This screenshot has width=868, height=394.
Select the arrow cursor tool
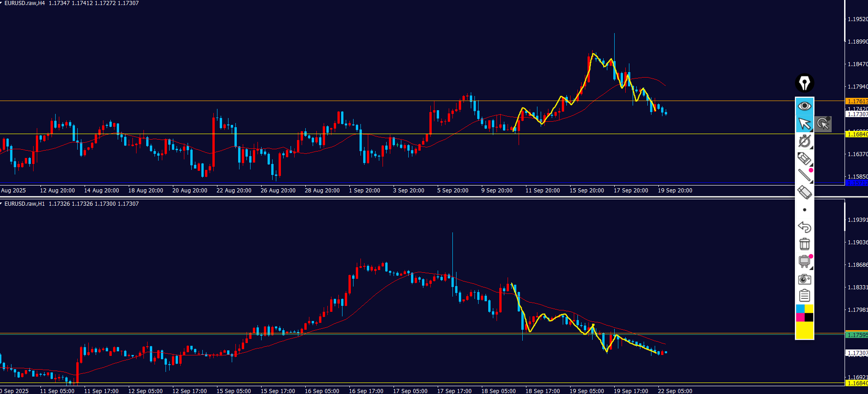point(804,124)
